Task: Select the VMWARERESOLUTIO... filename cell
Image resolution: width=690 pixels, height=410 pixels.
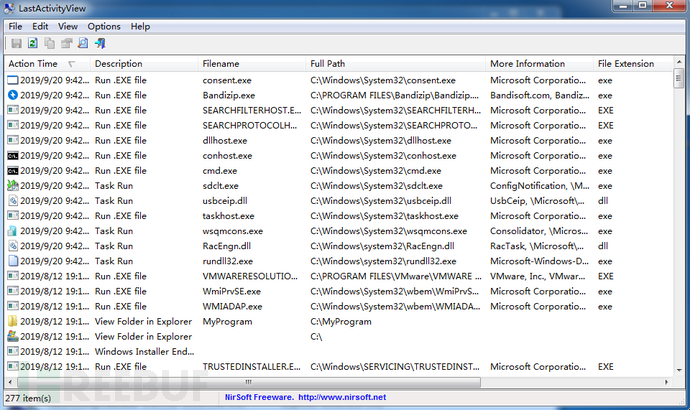Action: (250, 276)
